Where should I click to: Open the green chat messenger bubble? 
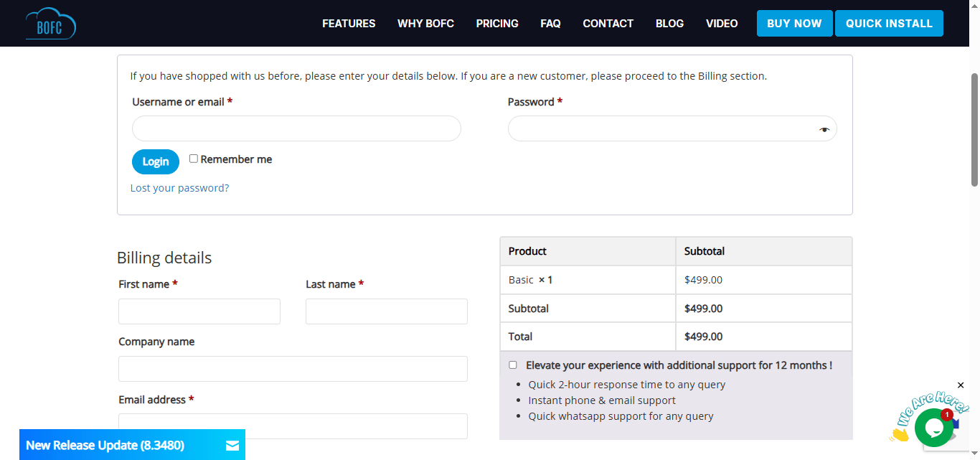coord(933,428)
